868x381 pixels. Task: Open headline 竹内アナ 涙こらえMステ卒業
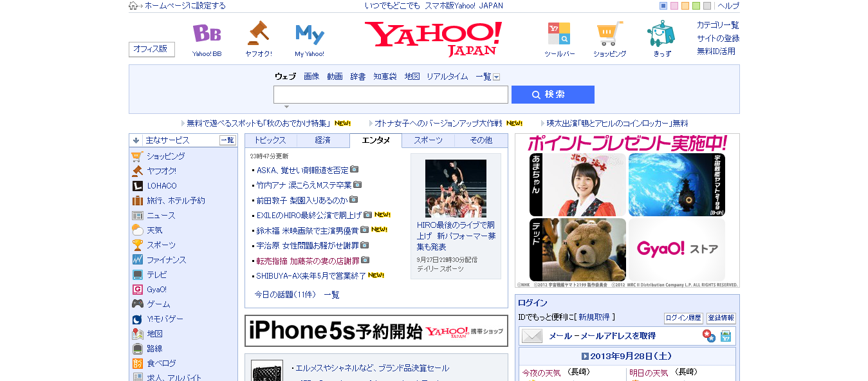click(304, 185)
